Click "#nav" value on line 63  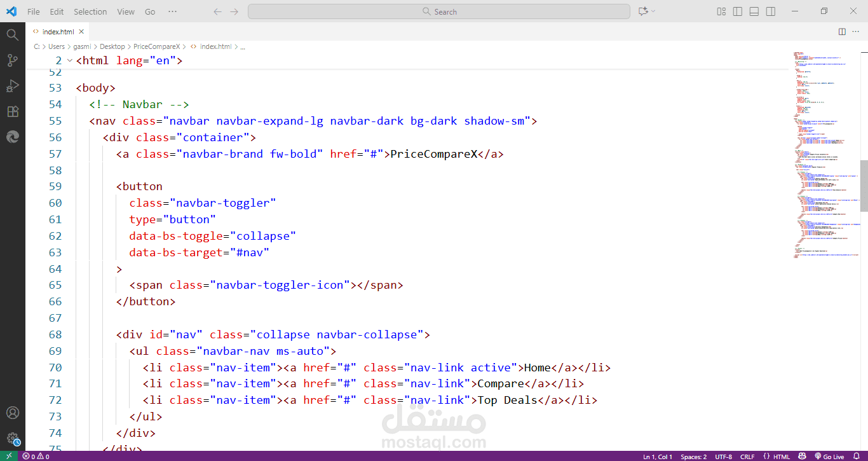tap(250, 252)
